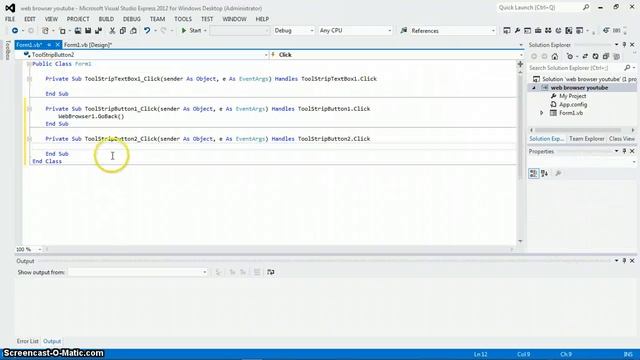Select the Solution 'web browser youtube' node
This screenshot has width=640, height=360.
(x=589, y=79)
